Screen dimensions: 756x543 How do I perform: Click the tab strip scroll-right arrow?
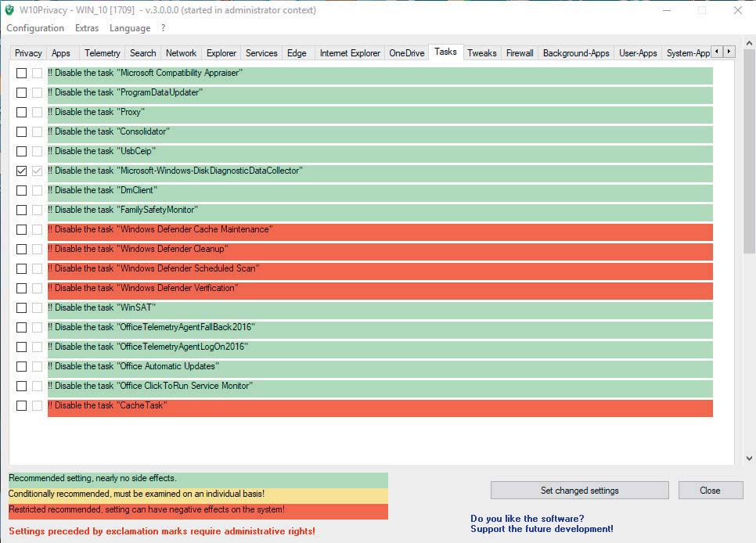tap(729, 51)
